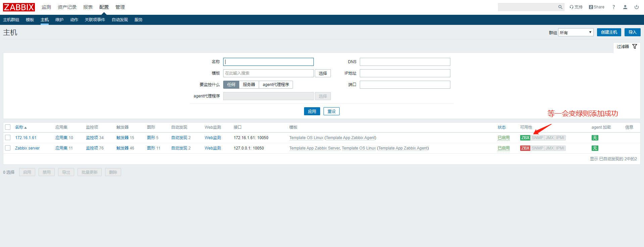Switch to 主机群组 submenu
The image size is (644, 247).
[11, 20]
